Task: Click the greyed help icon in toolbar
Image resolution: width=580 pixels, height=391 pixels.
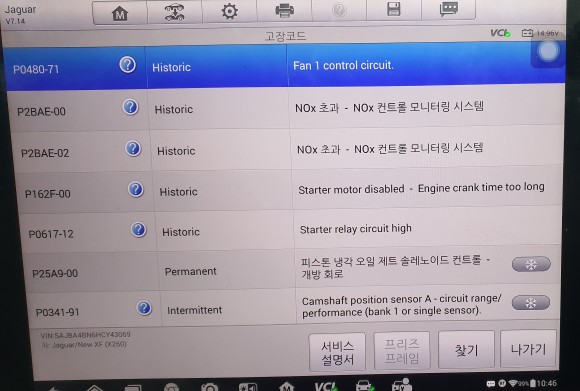Action: click(x=339, y=10)
